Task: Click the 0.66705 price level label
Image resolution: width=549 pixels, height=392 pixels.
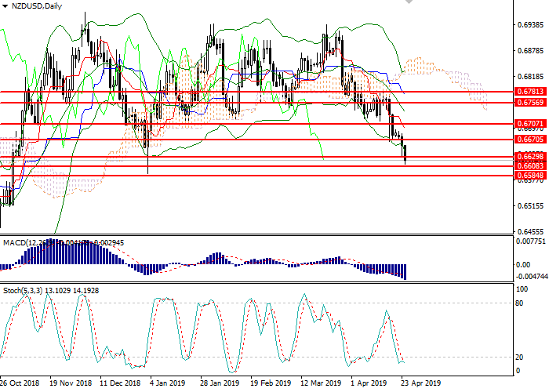Action: (530, 140)
